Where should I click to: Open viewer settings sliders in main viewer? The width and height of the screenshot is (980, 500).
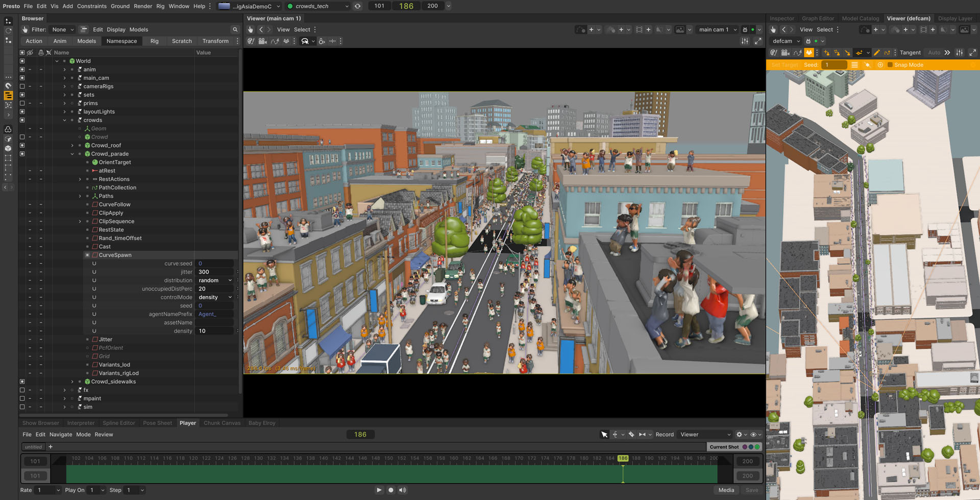point(745,41)
